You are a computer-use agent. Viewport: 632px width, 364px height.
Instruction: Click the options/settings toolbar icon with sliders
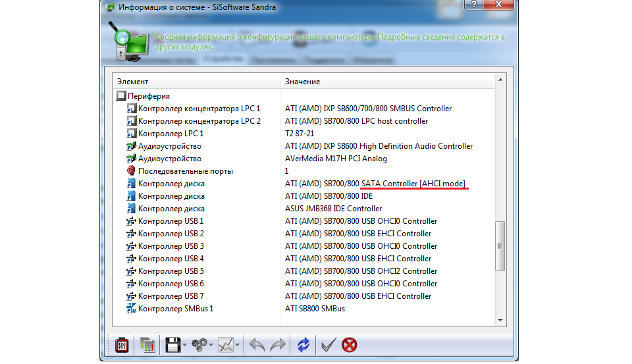click(x=122, y=345)
